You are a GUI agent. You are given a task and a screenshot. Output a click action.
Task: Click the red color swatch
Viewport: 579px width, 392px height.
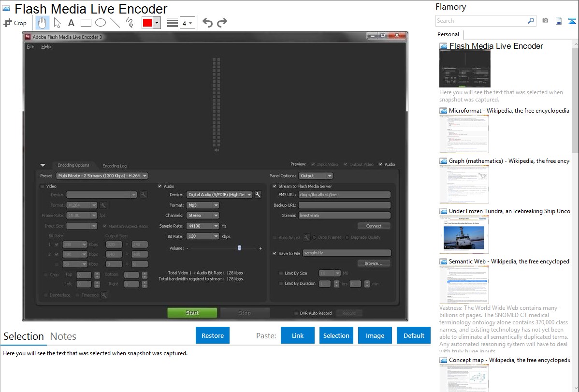click(147, 23)
